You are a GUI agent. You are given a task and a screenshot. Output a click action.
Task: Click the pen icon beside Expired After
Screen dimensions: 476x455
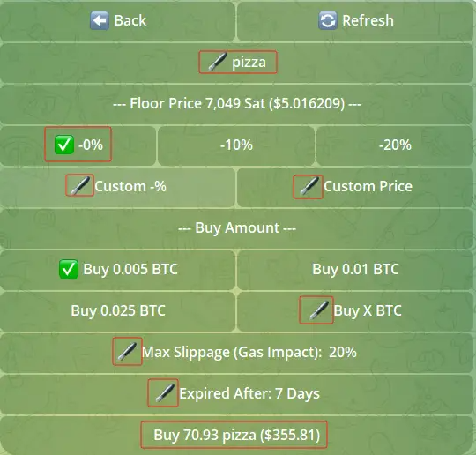[x=165, y=392]
